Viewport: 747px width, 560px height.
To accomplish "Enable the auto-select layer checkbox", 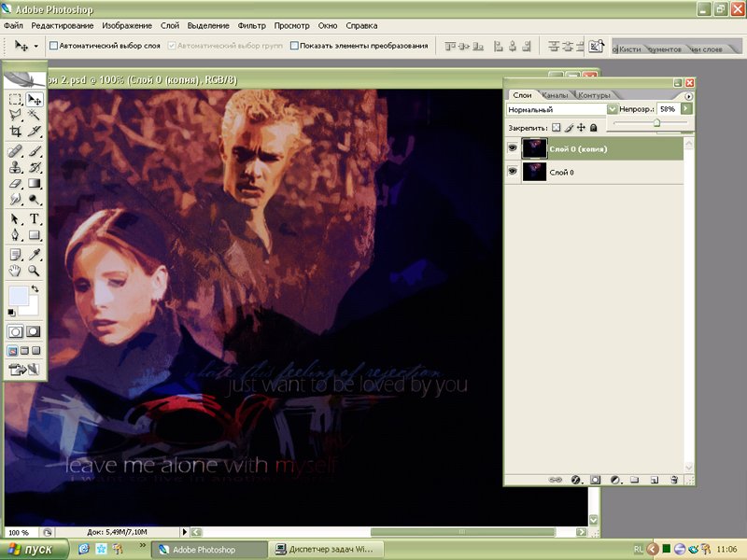I will point(53,45).
